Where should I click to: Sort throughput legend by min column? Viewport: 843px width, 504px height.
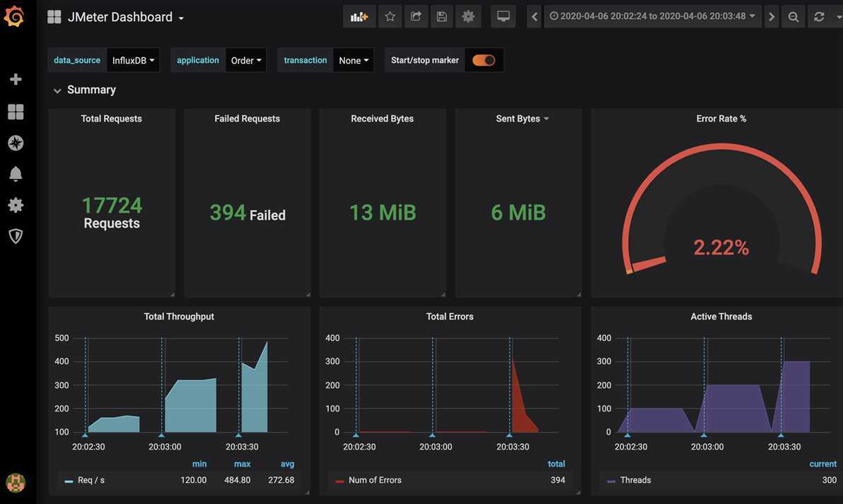click(x=199, y=464)
